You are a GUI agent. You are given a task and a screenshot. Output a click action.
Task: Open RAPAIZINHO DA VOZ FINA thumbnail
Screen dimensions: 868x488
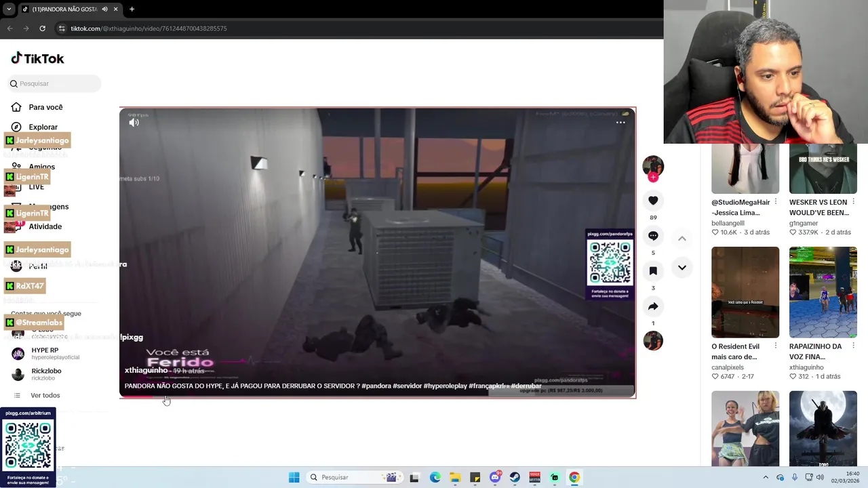(x=823, y=292)
